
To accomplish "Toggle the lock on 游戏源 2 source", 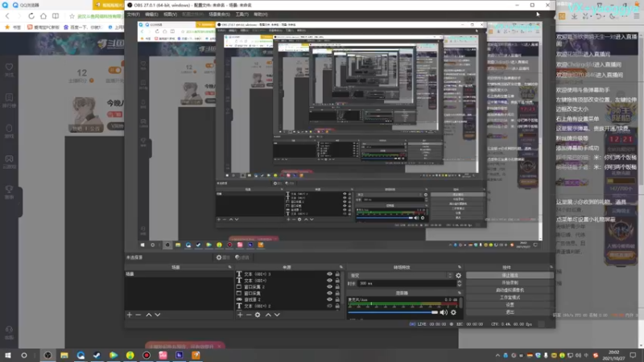I will point(337,299).
